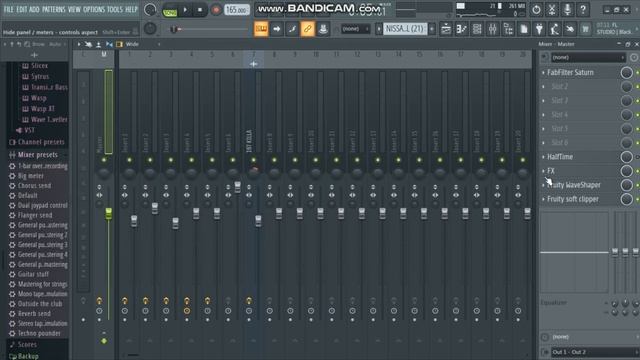Viewport: 640px width, 360px height.
Task: Open the channel rack view icon
Action: pyautogui.click(x=477, y=29)
